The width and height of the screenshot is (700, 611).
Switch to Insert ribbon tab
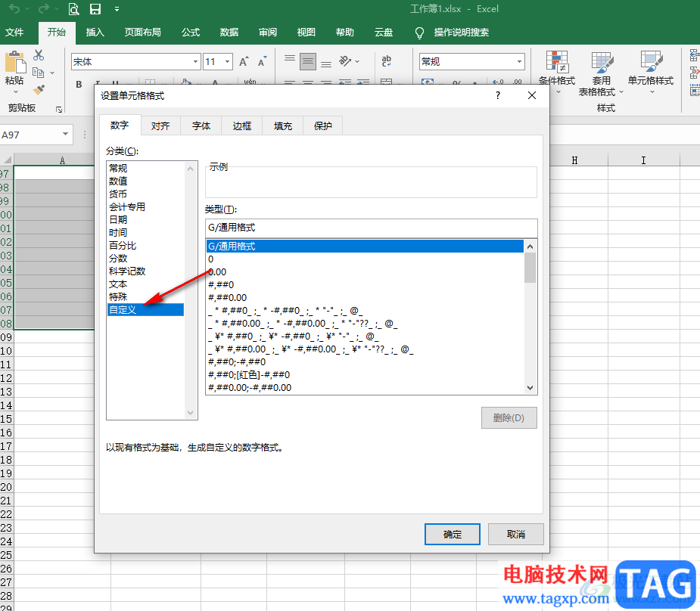(x=95, y=32)
